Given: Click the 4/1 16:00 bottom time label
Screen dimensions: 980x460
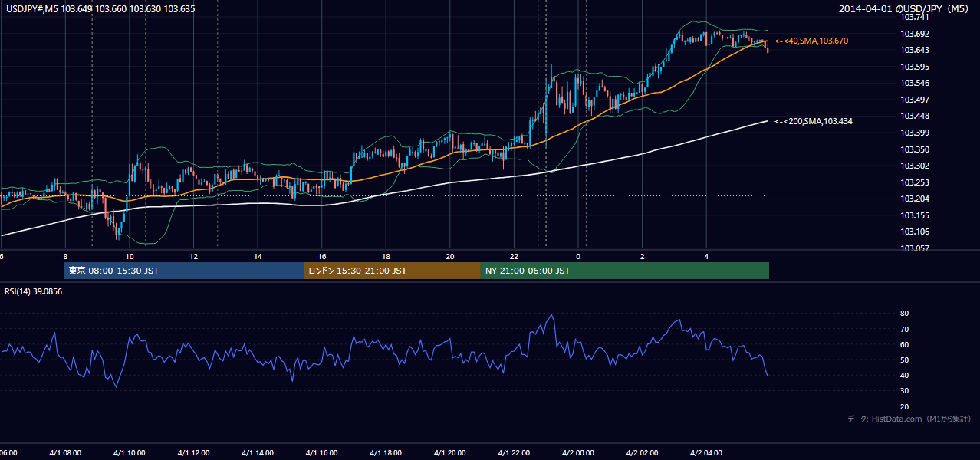Looking at the screenshot, I should (321, 453).
